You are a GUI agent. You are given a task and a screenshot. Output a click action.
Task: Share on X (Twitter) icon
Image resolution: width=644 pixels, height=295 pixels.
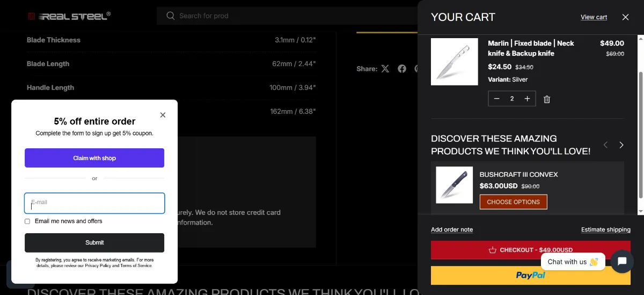[x=385, y=69]
